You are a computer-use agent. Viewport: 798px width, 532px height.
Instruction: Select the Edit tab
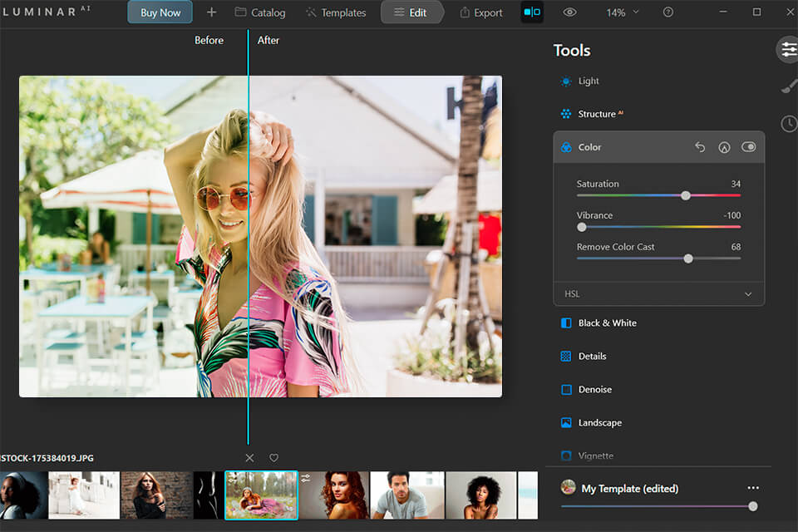pos(411,12)
